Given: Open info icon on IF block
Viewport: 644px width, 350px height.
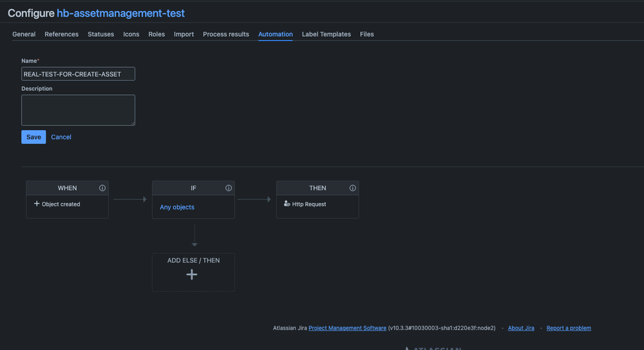Looking at the screenshot, I should 228,188.
